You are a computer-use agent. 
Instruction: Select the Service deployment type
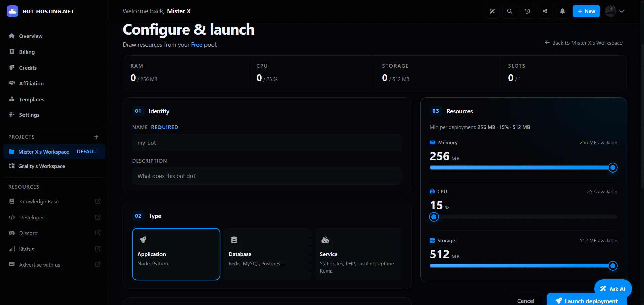pos(358,254)
